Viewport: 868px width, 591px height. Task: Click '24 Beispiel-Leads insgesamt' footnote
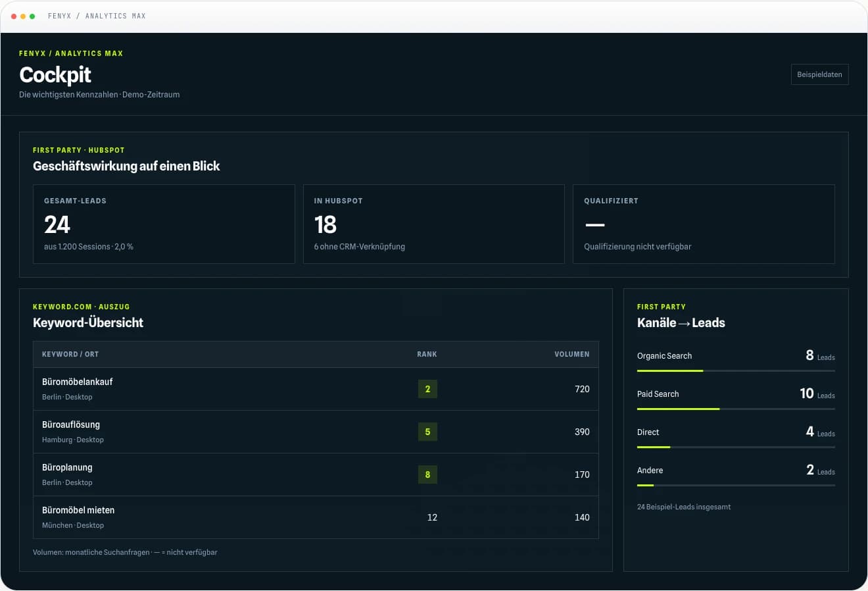point(684,507)
